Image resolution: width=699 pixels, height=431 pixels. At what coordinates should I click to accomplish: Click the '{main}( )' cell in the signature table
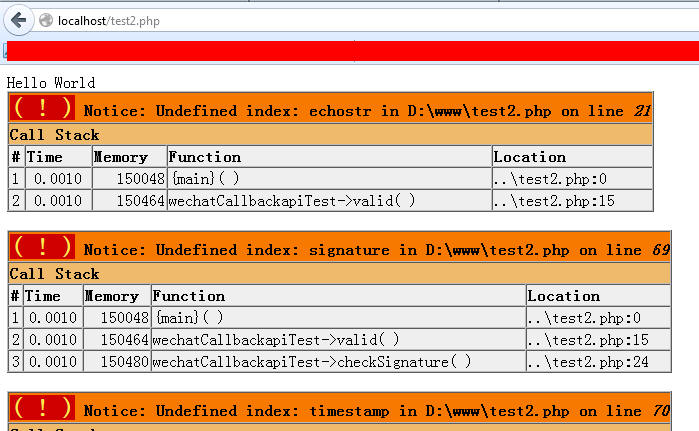tap(338, 318)
